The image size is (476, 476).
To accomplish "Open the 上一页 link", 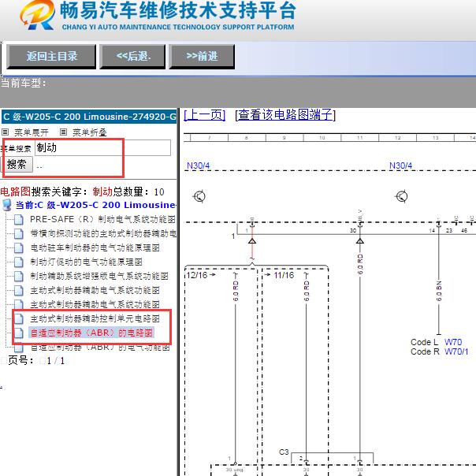I will (x=205, y=115).
